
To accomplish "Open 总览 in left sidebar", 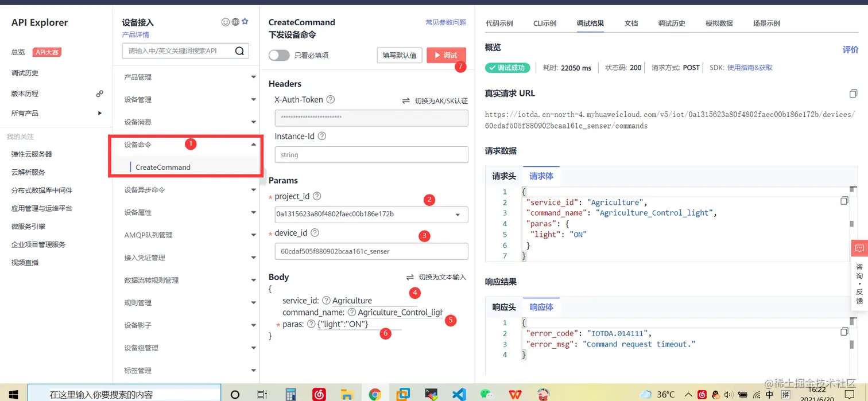I will tap(18, 52).
